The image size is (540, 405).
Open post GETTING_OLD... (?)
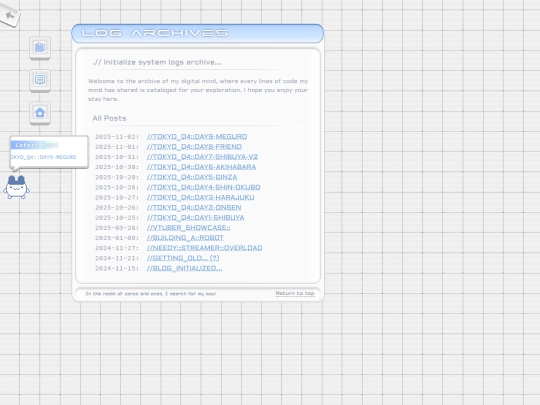pos(183,258)
